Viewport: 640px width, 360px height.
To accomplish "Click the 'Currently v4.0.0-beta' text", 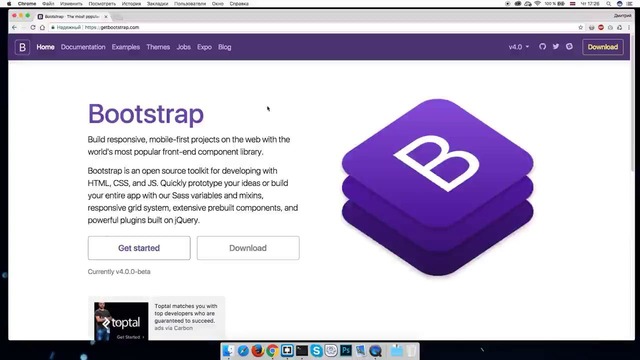I will pyautogui.click(x=119, y=271).
